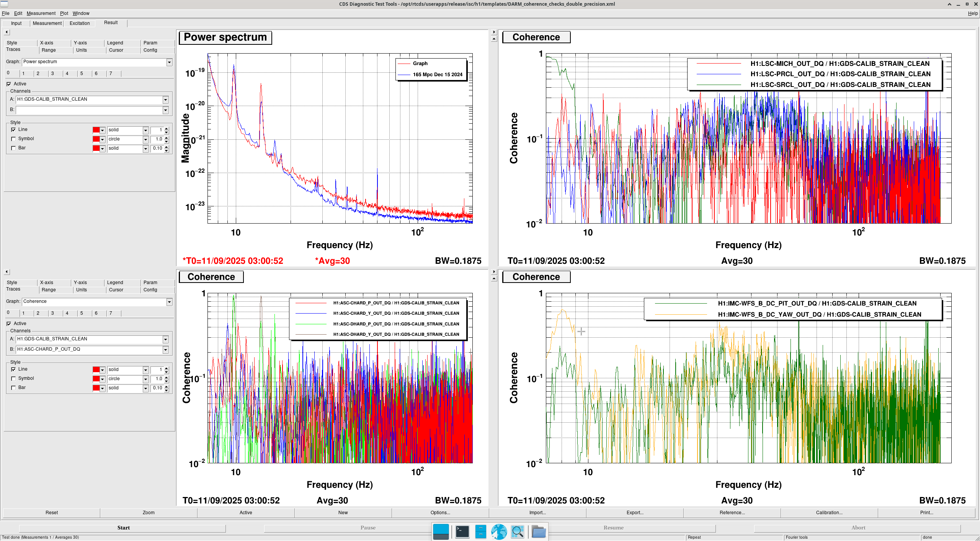Open the terminal emulator in dock
Image resolution: width=980 pixels, height=541 pixels.
click(462, 531)
